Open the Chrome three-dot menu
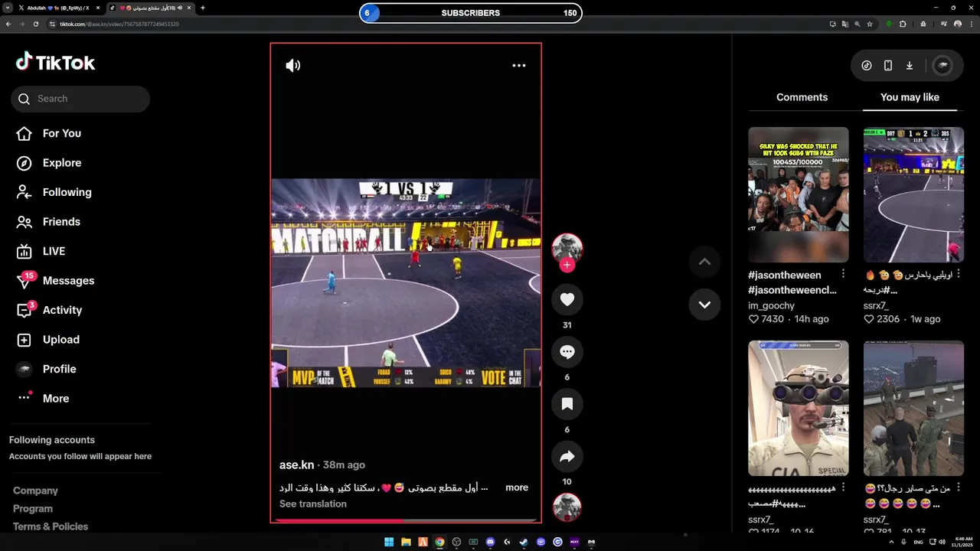The image size is (980, 551). click(x=971, y=24)
